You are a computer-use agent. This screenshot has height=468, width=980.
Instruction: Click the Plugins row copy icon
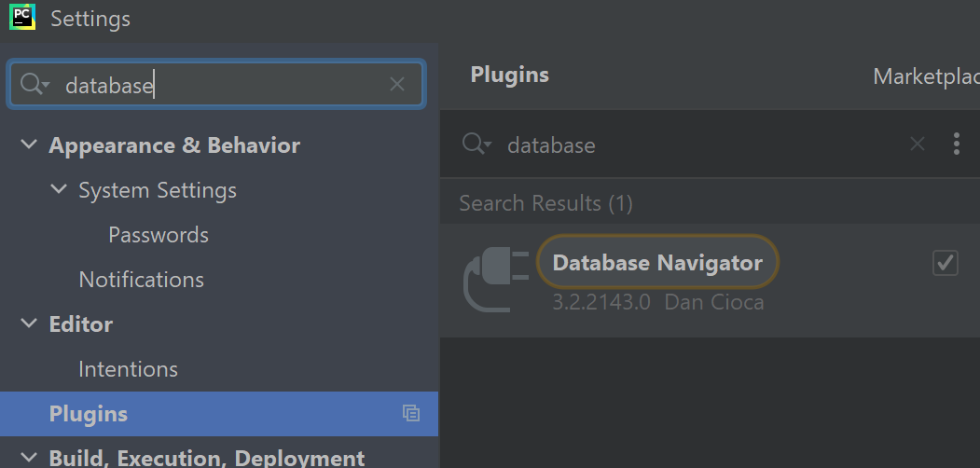click(x=411, y=413)
